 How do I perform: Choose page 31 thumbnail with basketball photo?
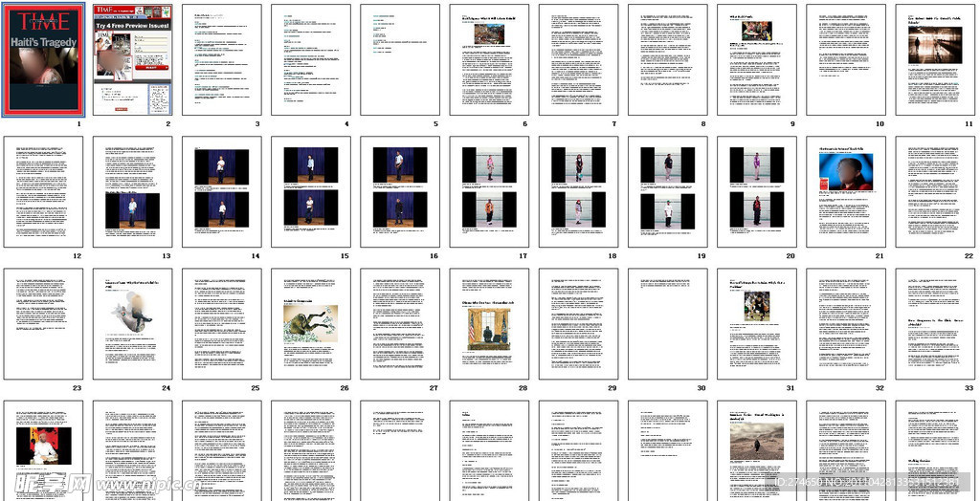click(x=757, y=324)
